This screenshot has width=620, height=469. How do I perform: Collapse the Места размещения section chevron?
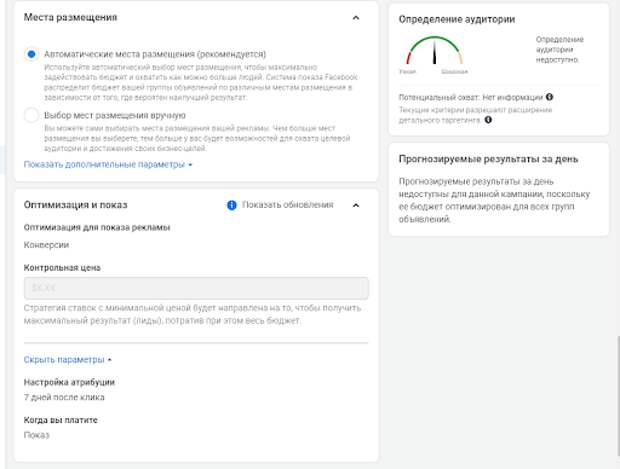coord(356,18)
